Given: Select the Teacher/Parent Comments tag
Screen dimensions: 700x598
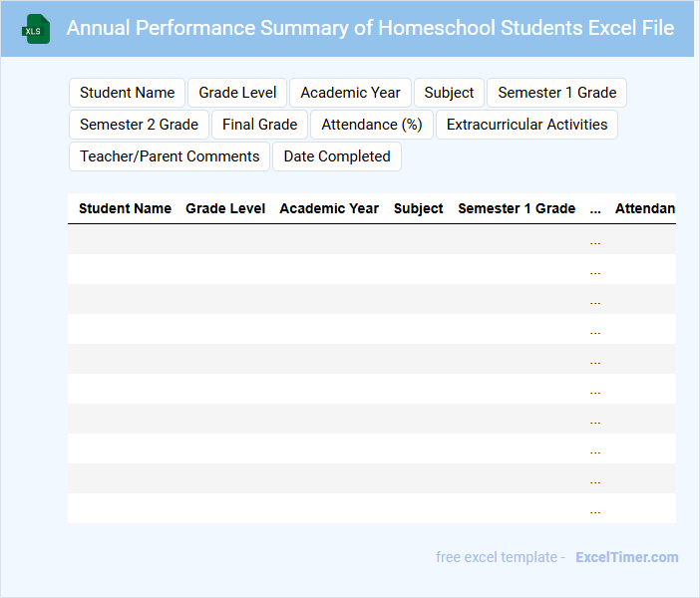Looking at the screenshot, I should (x=170, y=156).
